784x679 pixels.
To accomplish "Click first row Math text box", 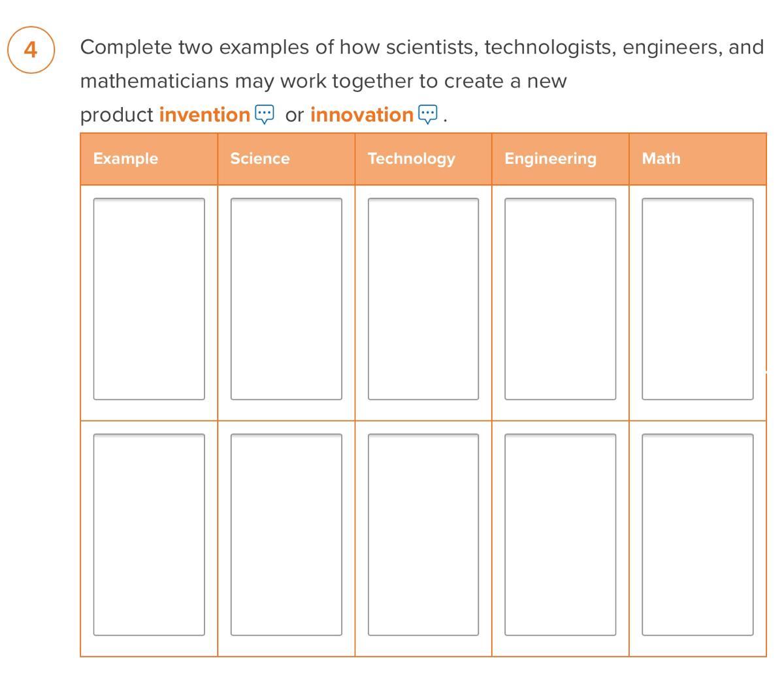I will click(697, 299).
